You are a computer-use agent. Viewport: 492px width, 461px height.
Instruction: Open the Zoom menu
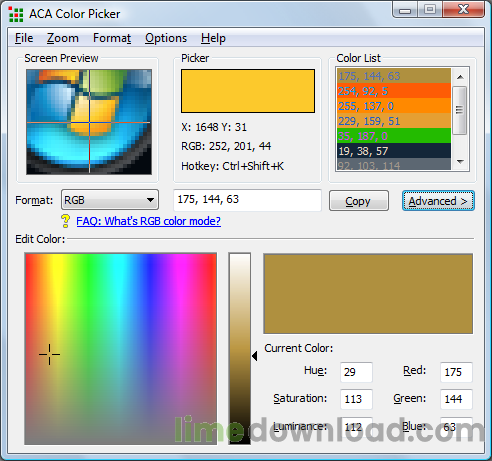pos(63,38)
